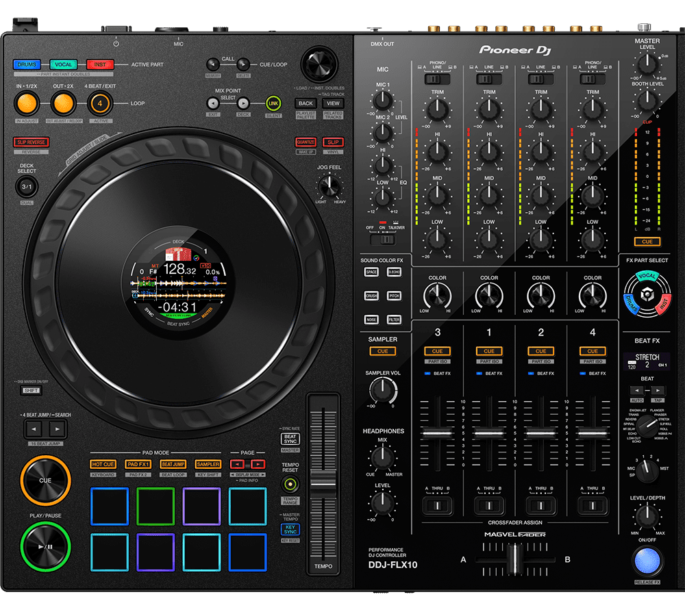Select HOT CUE pad mode
685x616 pixels.
pos(103,464)
